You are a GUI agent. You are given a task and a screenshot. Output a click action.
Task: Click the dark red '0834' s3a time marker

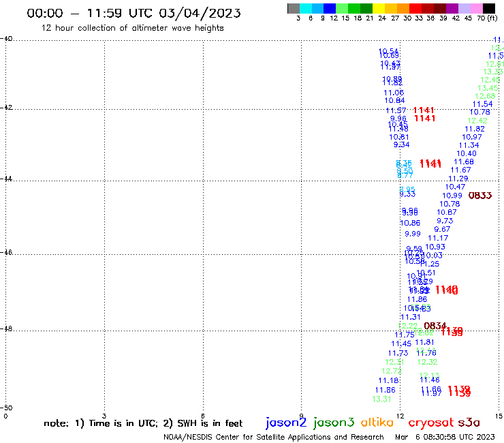point(435,326)
